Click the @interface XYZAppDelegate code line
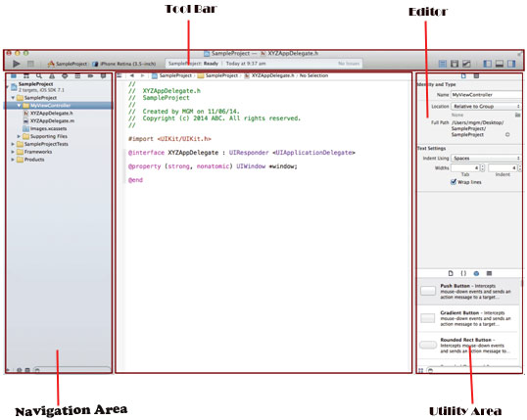The width and height of the screenshot is (527, 420). point(241,153)
